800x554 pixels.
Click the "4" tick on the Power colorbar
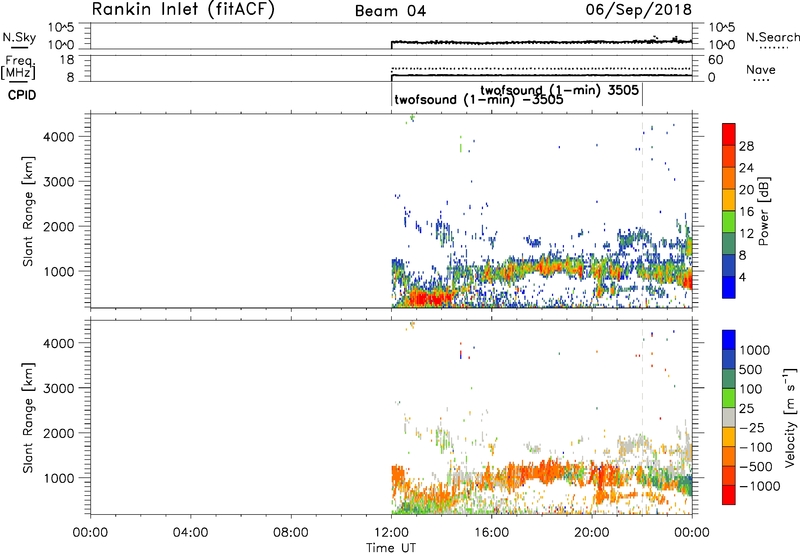coord(742,277)
